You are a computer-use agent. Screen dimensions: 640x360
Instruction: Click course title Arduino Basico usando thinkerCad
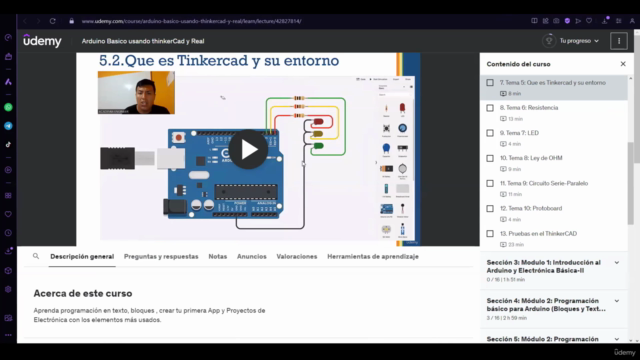pos(143,41)
